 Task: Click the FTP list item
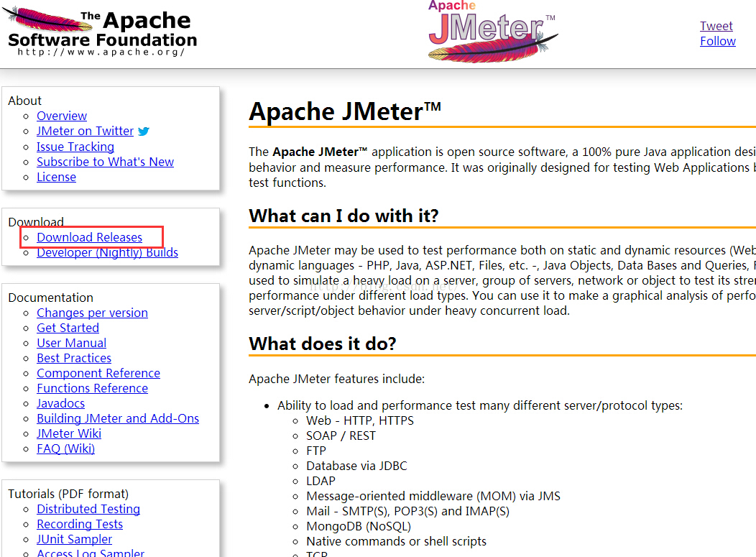tap(315, 451)
